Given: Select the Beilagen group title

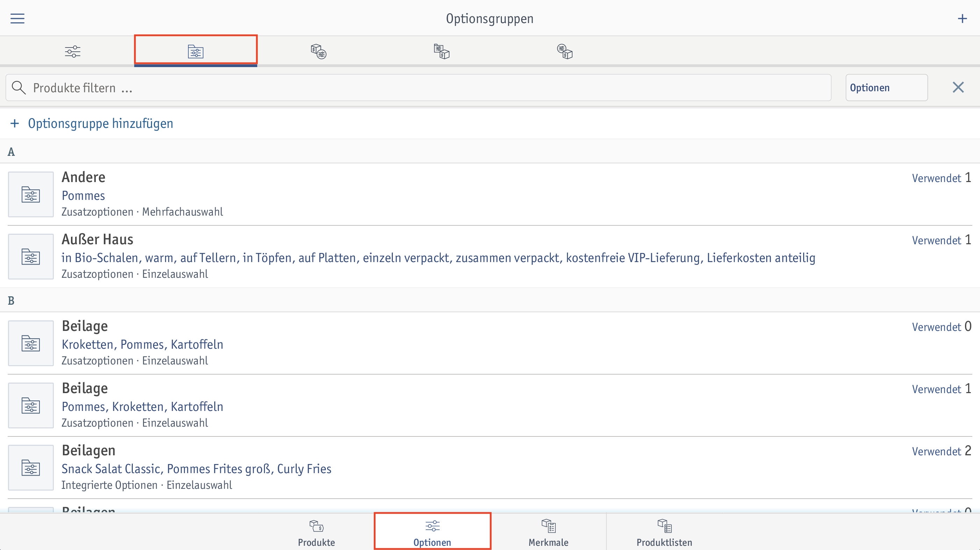Looking at the screenshot, I should tap(88, 451).
